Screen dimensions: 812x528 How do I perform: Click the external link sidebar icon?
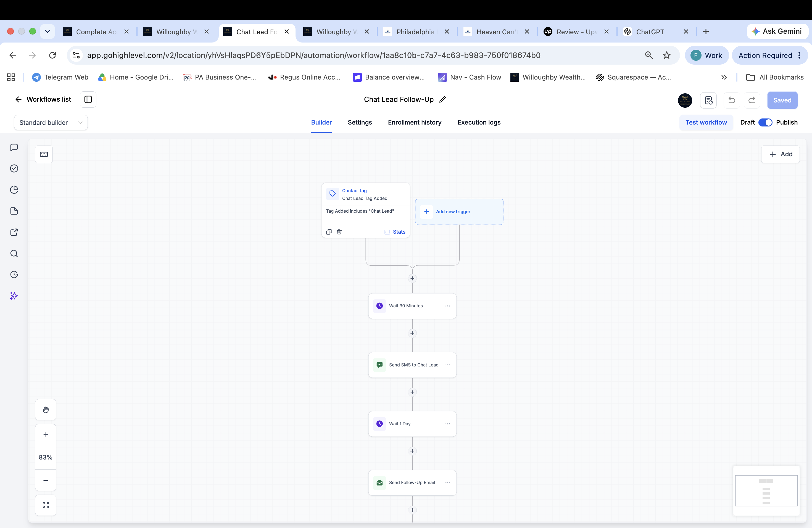[14, 232]
